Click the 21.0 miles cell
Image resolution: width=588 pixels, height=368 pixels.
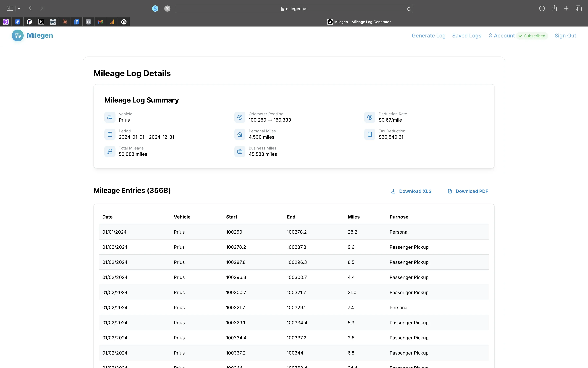[x=352, y=292]
